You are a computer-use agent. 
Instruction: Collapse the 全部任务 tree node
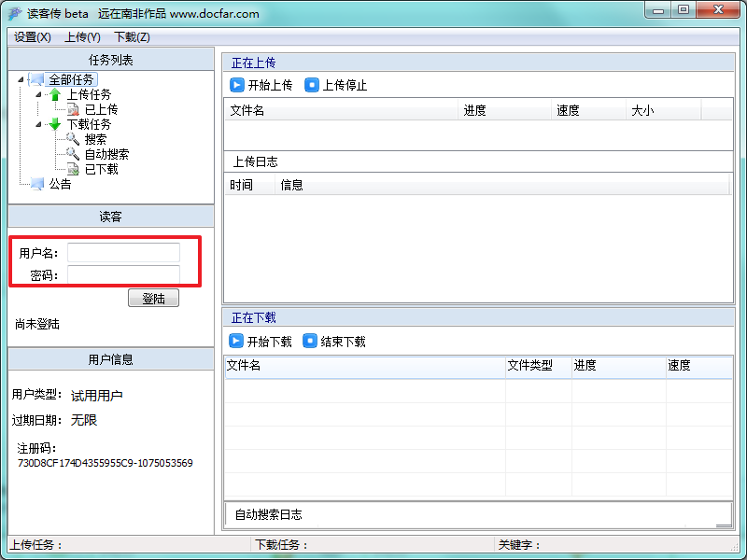(x=21, y=79)
